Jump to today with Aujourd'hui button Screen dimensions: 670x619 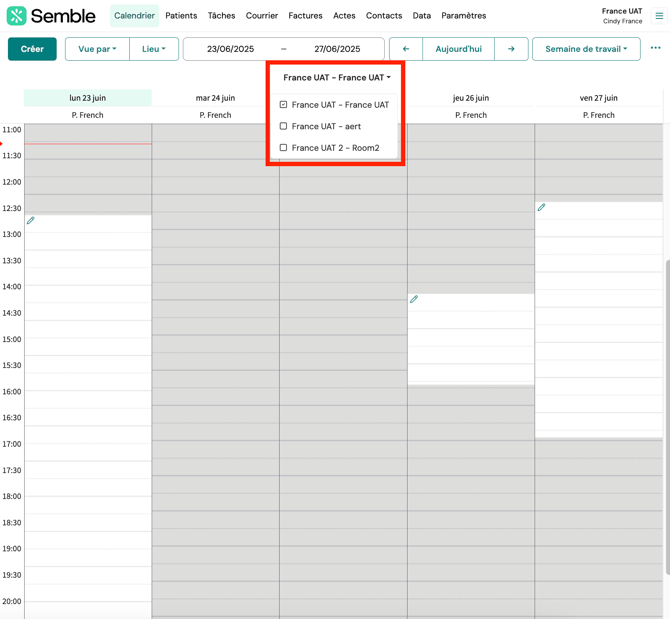(x=458, y=49)
